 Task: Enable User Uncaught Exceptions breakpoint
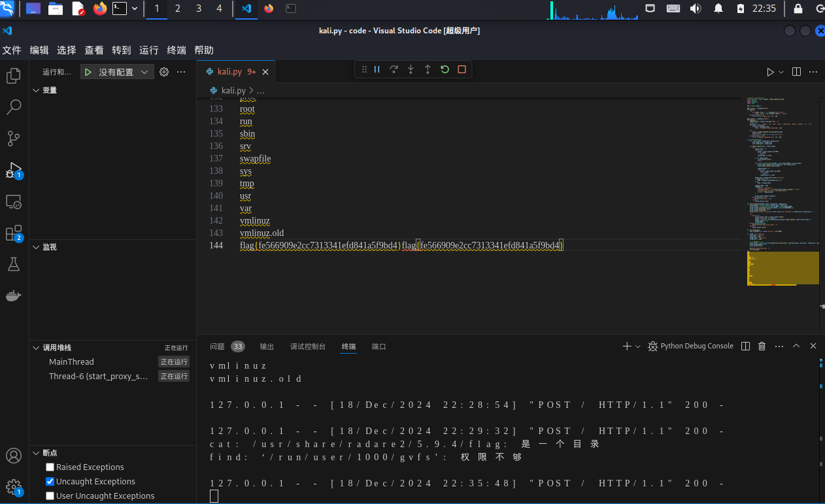(x=50, y=496)
